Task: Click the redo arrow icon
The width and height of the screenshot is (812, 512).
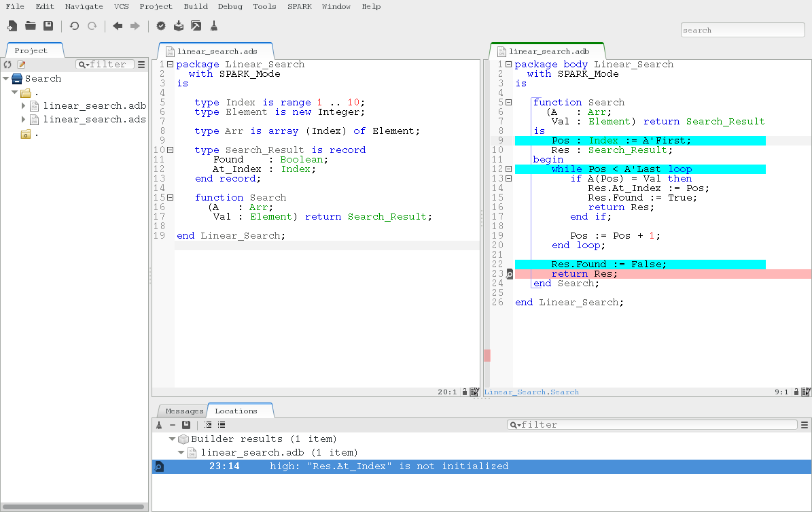Action: [x=92, y=26]
